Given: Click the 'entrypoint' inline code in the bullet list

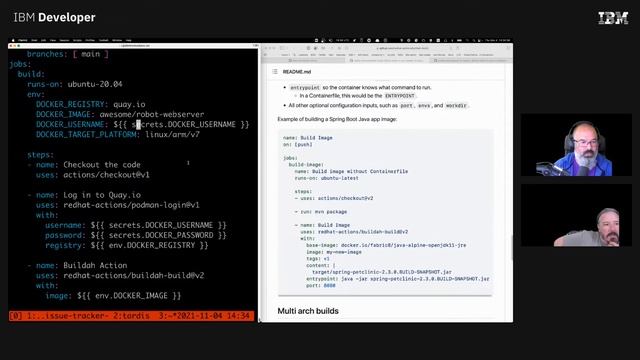Looking at the screenshot, I should click(x=305, y=88).
